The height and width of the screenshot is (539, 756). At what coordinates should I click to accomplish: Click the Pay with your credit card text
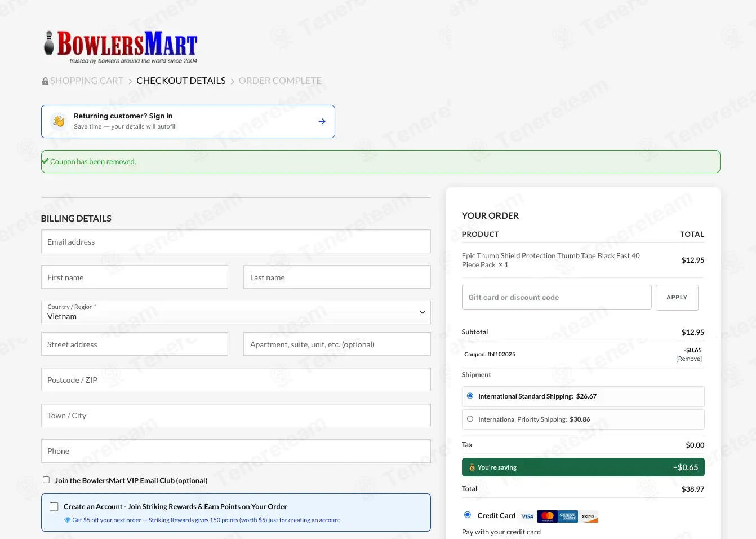[x=501, y=532]
